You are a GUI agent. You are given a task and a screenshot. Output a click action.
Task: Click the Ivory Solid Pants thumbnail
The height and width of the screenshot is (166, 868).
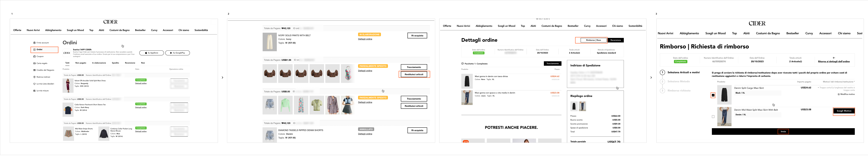(x=270, y=42)
